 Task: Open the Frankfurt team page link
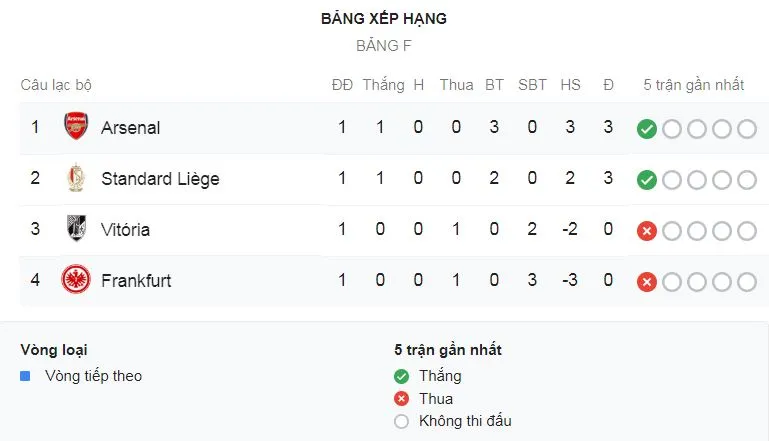click(x=136, y=281)
